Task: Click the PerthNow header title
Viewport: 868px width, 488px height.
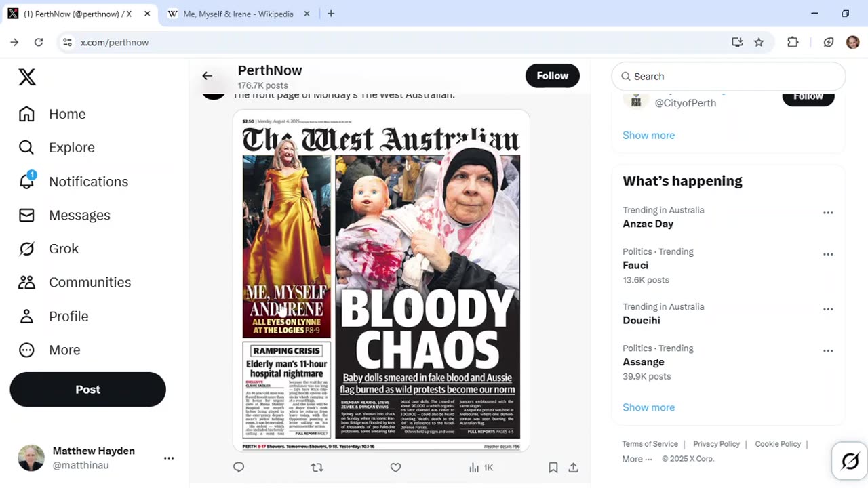Action: click(270, 70)
